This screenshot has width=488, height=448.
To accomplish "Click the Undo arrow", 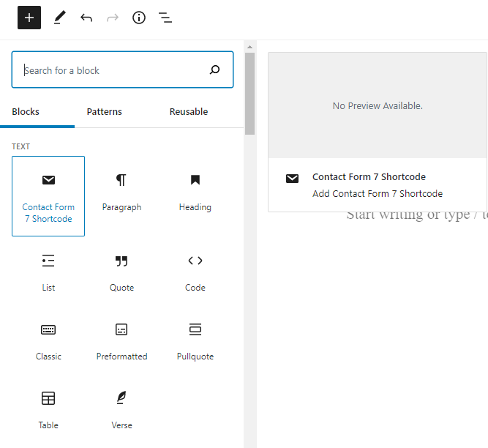I will 86,18.
